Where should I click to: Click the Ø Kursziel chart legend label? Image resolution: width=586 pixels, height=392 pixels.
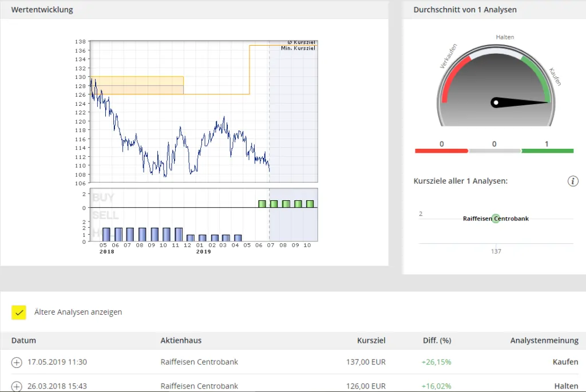pos(301,42)
